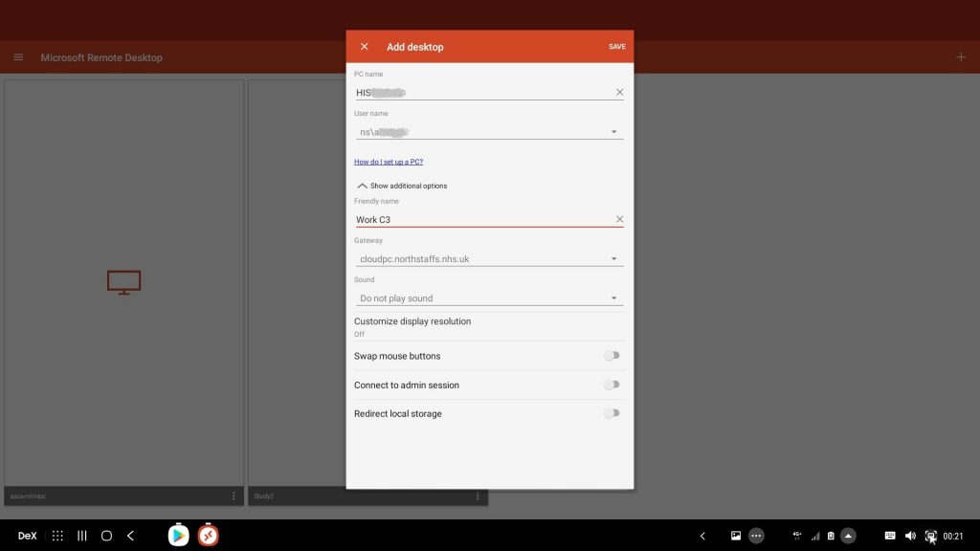The height and width of the screenshot is (551, 980).
Task: Open Remote Desktop app icon in taskbar
Action: (209, 536)
